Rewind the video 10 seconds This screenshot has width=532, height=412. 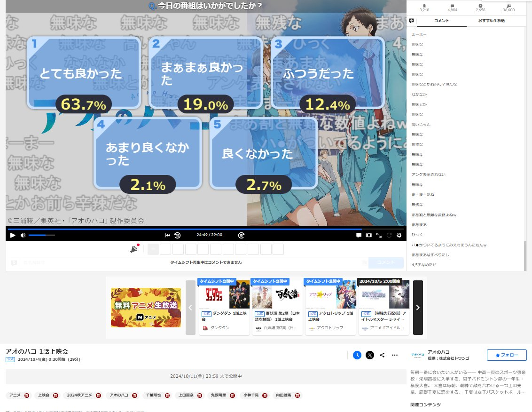tap(178, 235)
